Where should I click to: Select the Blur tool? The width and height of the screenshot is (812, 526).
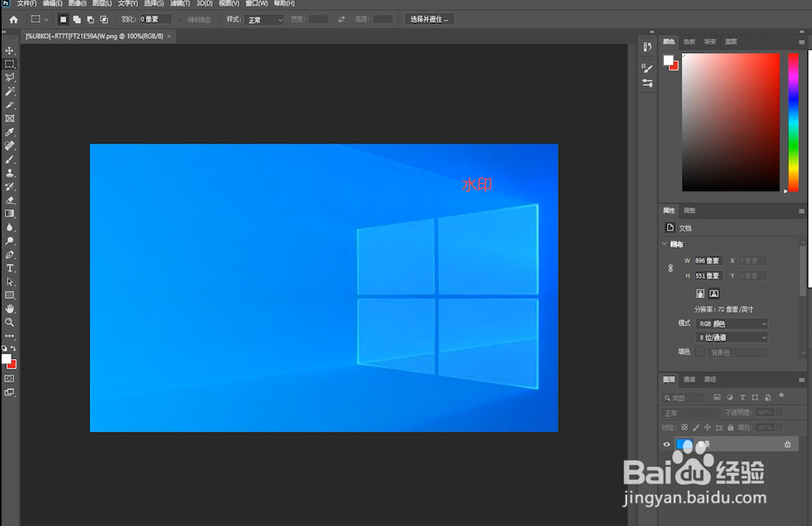click(x=9, y=228)
